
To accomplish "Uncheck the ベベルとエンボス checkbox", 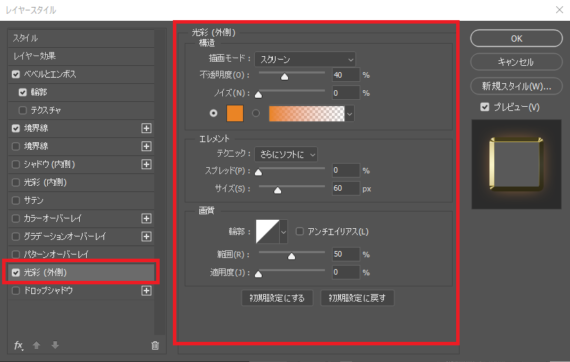I will pos(16,74).
